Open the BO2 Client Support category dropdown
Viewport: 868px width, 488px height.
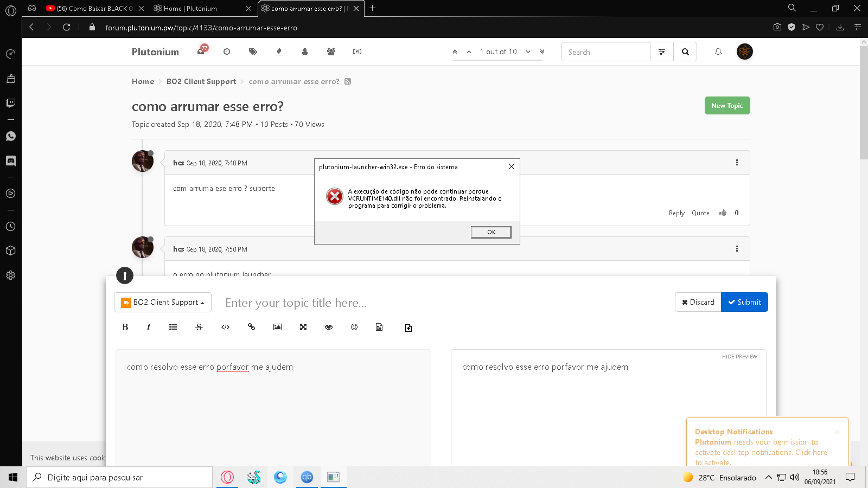pos(163,302)
